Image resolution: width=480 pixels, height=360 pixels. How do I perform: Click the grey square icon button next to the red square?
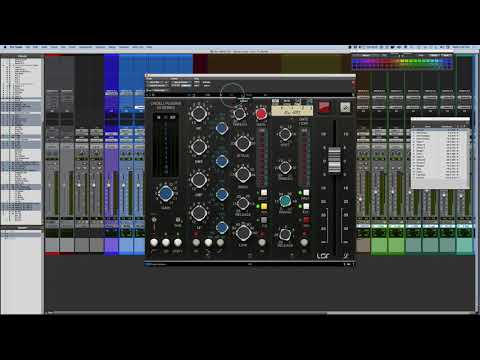[x=345, y=107]
